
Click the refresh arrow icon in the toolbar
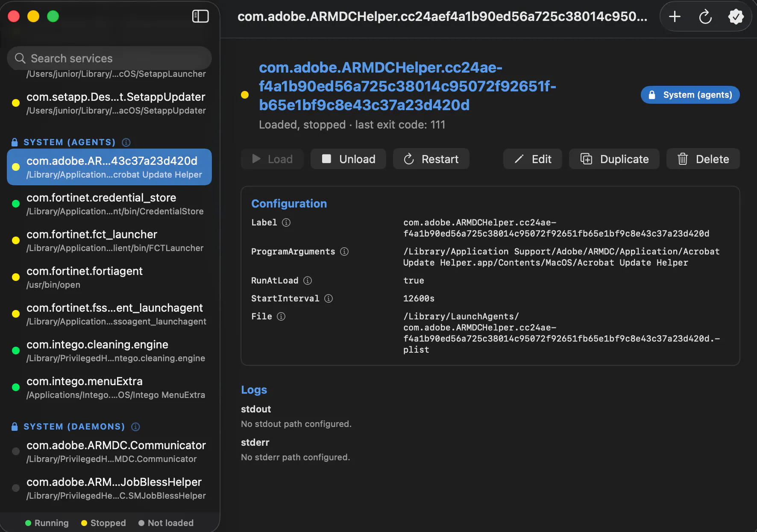(705, 17)
